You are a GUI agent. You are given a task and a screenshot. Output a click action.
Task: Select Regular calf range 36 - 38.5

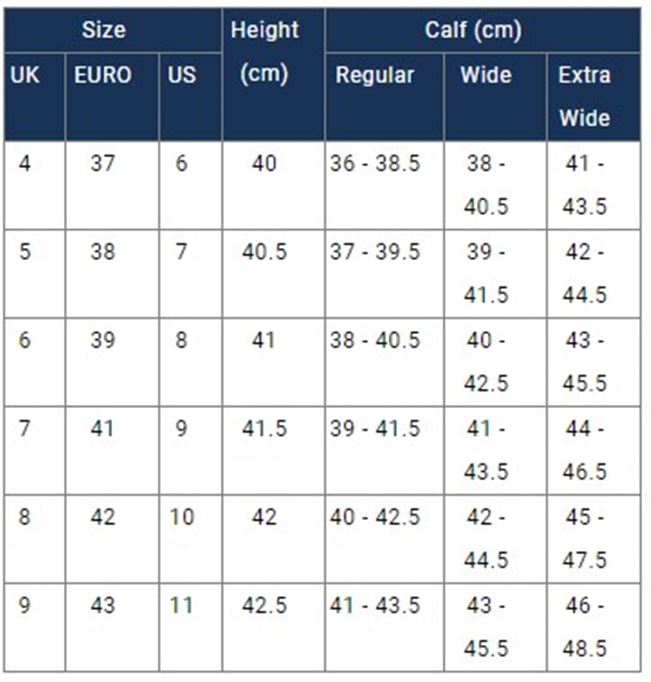point(375,163)
